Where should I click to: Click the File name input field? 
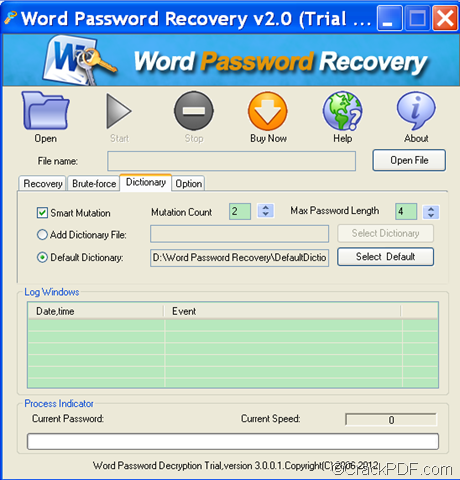pos(231,161)
